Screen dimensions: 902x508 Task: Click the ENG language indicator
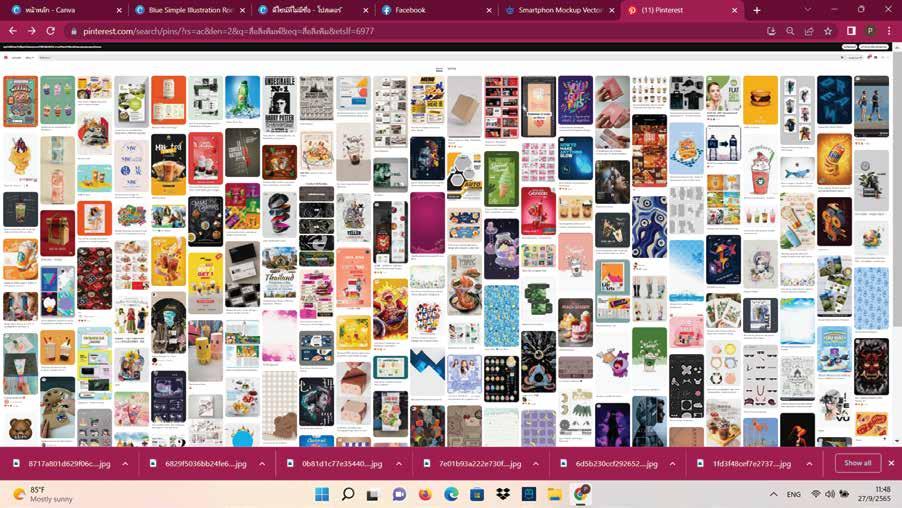coord(794,494)
